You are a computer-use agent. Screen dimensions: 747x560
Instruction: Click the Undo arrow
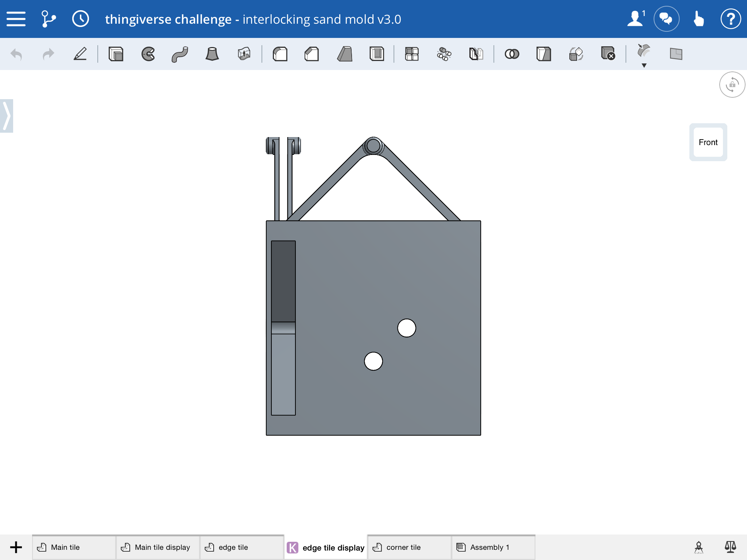point(16,54)
